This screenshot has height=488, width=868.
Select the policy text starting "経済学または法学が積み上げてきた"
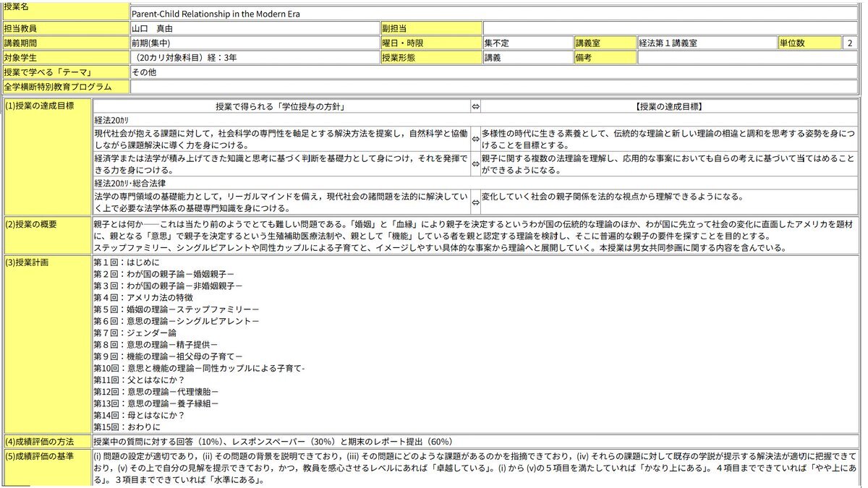pos(281,164)
